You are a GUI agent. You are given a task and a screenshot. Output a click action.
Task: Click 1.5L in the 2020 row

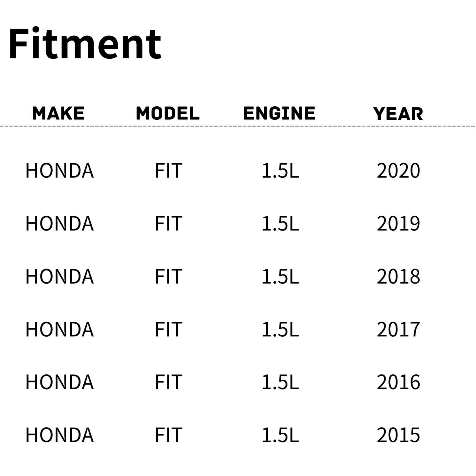(280, 171)
